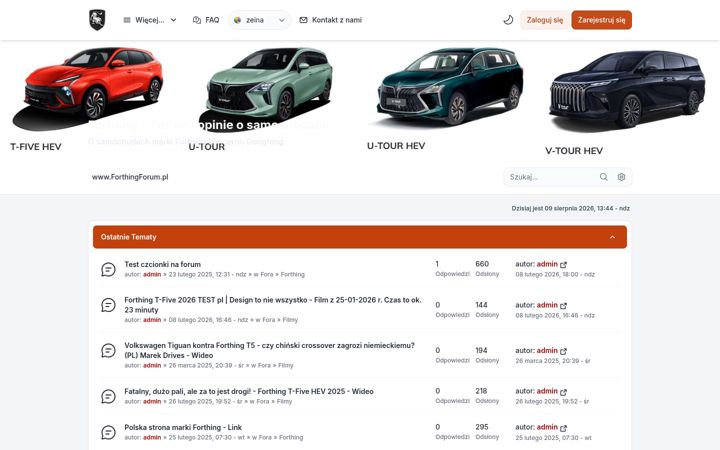The height and width of the screenshot is (450, 720).
Task: Select the dark blue V-TOUR HEV car image
Action: point(627,90)
